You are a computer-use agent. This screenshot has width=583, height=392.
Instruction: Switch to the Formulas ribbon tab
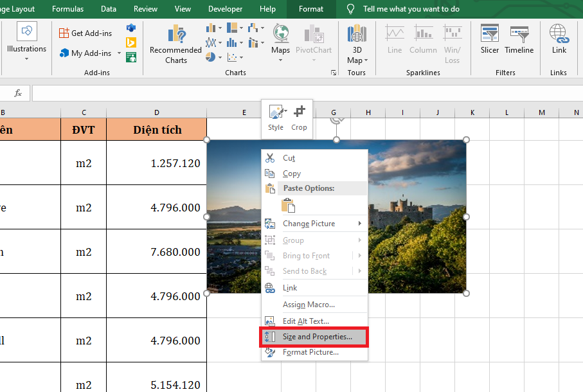click(67, 9)
